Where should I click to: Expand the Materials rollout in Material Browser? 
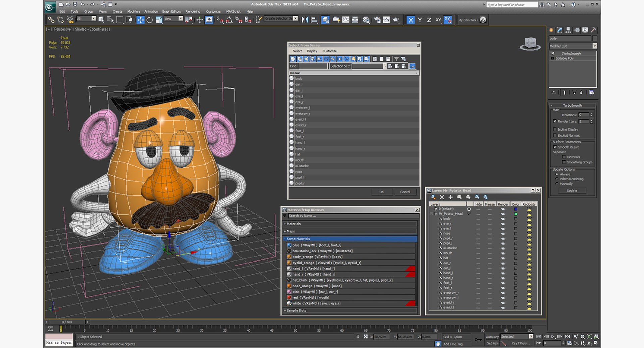[350, 224]
